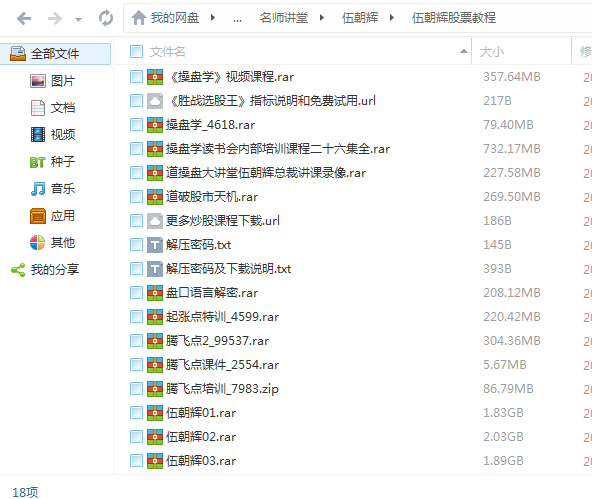Open the file 解压密码.txt
592x499 pixels.
click(198, 245)
